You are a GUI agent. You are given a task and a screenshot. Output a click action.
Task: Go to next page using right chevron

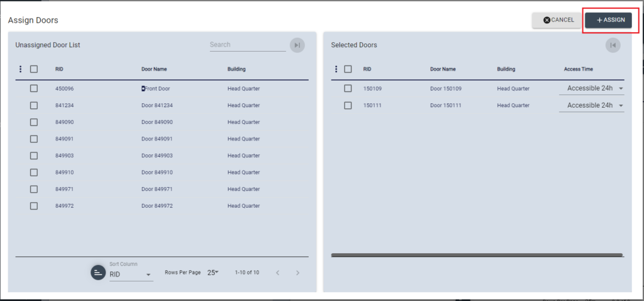pos(297,273)
